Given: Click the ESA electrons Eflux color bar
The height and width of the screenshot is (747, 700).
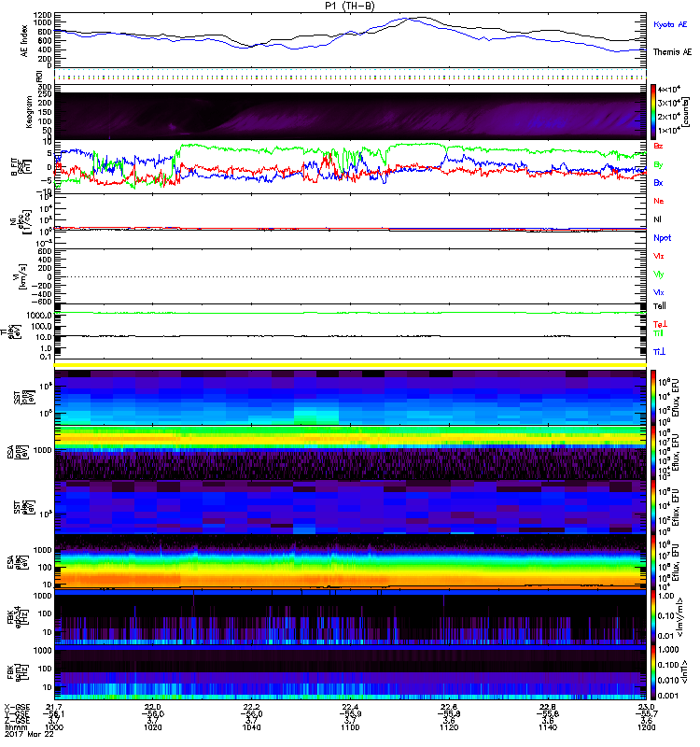Looking at the screenshot, I should pos(653,562).
